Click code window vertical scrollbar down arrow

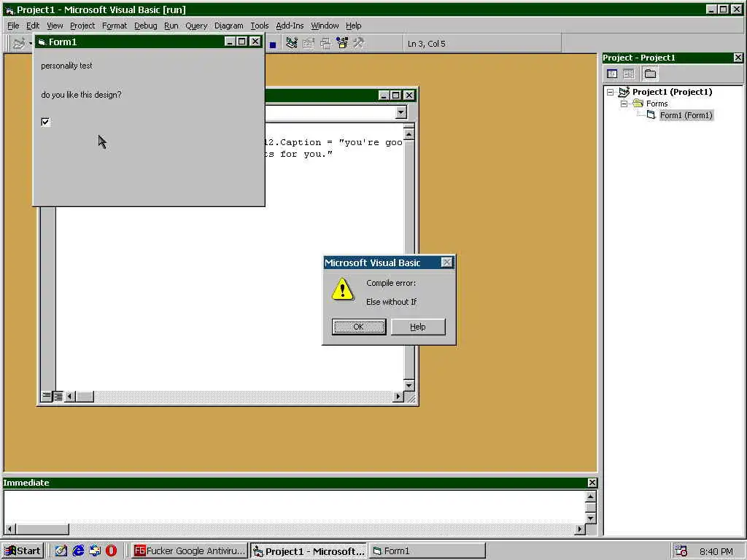coord(409,385)
